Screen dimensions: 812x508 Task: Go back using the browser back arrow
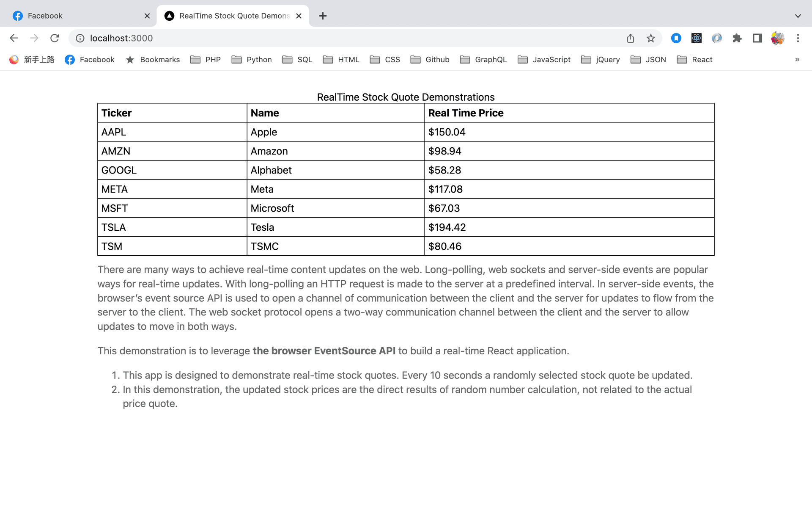[14, 38]
